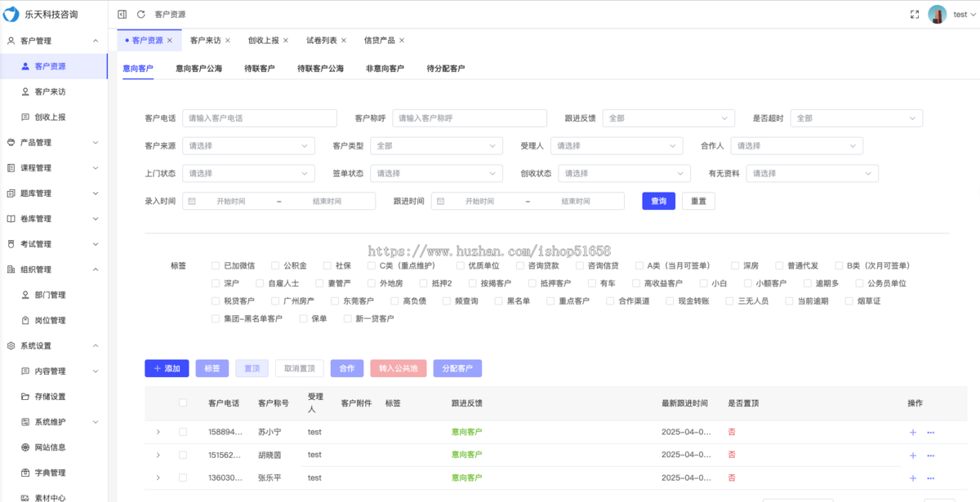This screenshot has width=980, height=502.
Task: Expand the 张乐平 row via its arrow
Action: point(158,478)
